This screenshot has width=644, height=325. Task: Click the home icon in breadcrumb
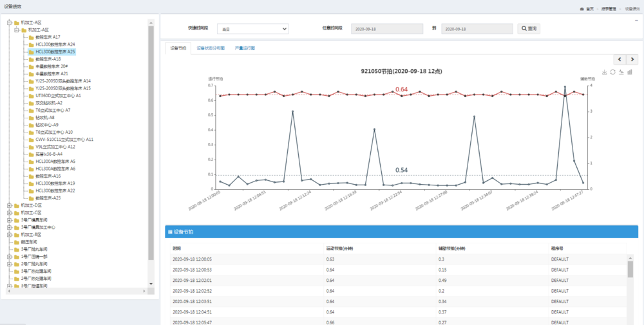(582, 9)
